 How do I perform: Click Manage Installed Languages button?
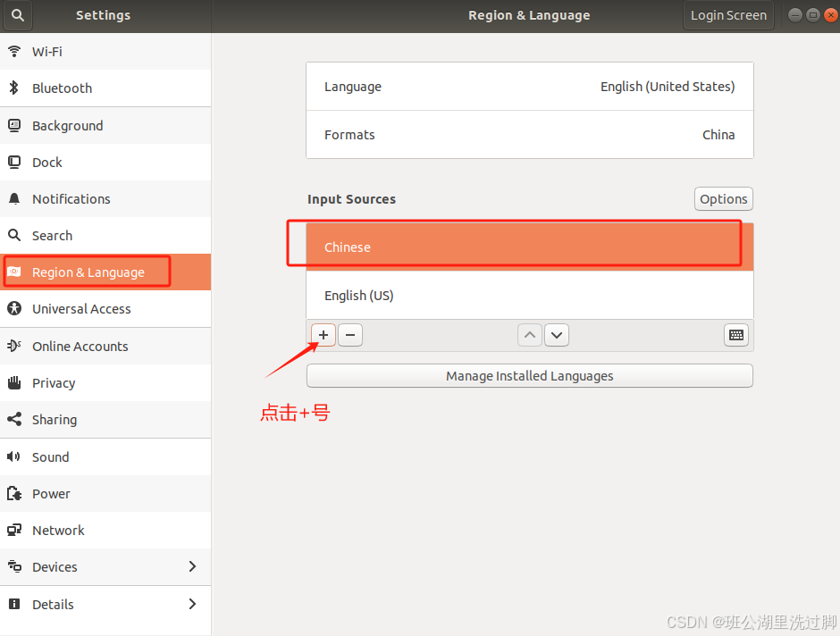point(530,376)
